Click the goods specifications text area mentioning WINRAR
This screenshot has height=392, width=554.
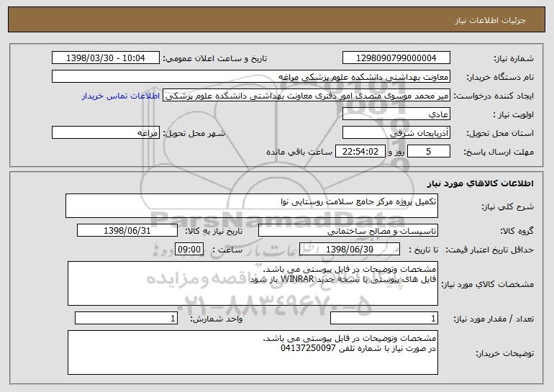[x=253, y=283]
